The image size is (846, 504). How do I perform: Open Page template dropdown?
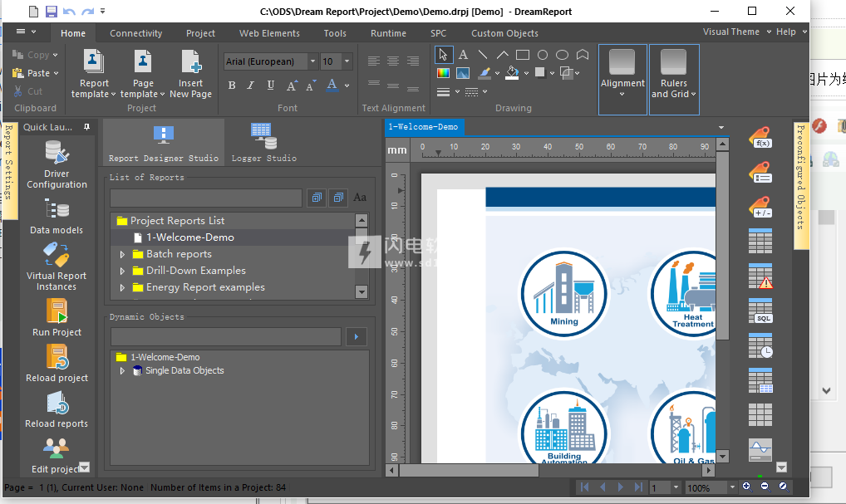[x=142, y=75]
